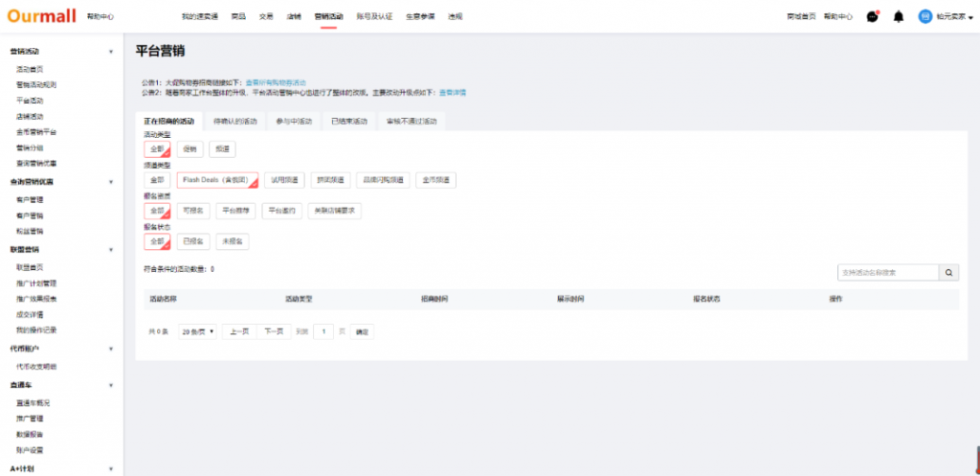
Task: Click the notification bell icon
Action: [x=898, y=16]
